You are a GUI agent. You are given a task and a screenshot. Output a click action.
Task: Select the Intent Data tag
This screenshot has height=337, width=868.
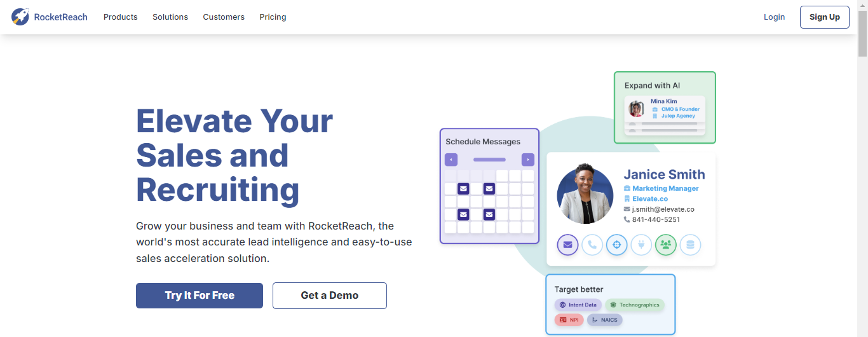[x=578, y=305]
